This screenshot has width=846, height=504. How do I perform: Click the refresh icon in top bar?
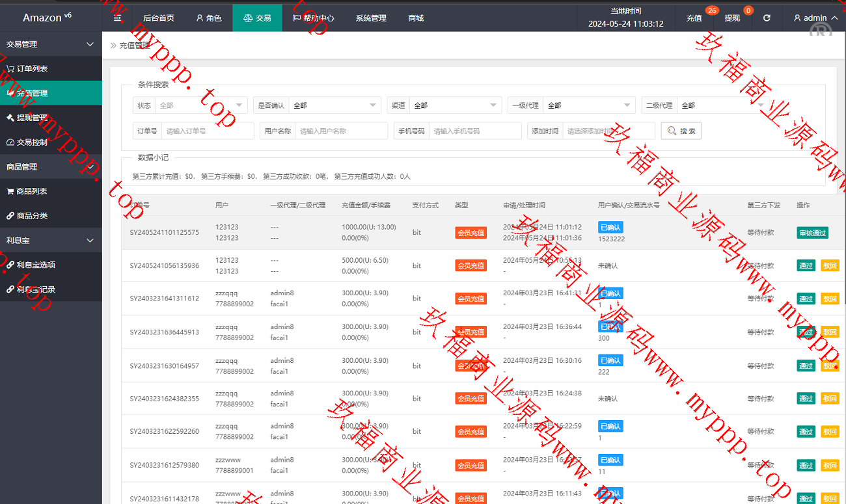[x=767, y=18]
